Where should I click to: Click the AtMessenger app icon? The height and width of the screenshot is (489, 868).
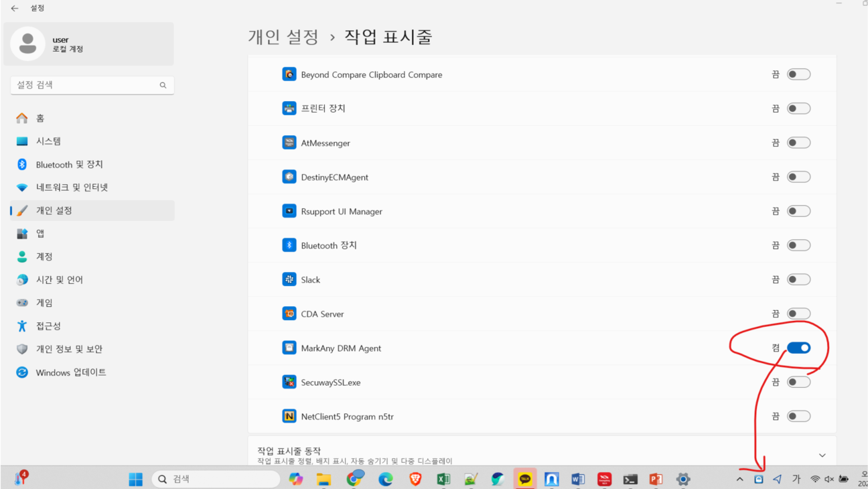point(289,143)
